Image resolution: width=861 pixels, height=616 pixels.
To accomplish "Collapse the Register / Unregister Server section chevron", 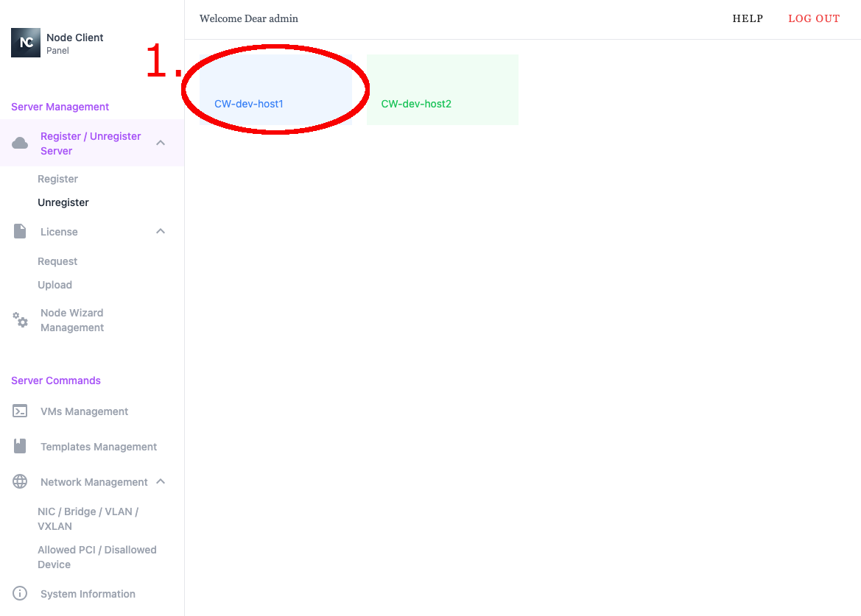I will (x=161, y=143).
